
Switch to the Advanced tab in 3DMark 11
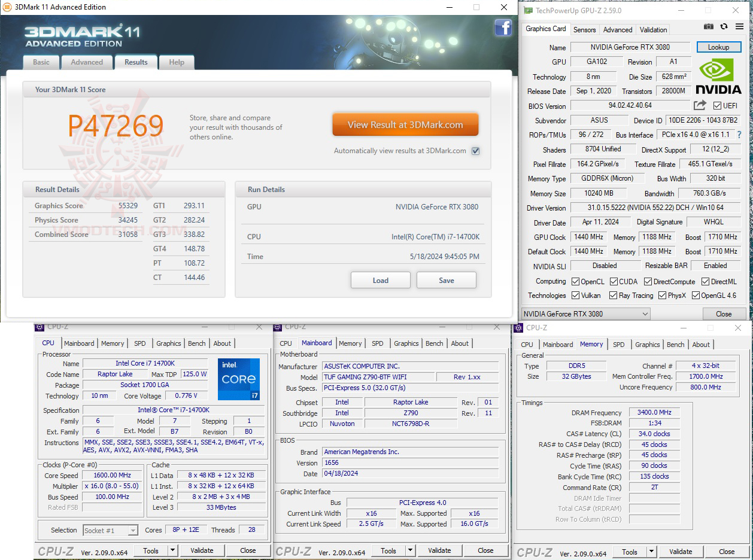tap(87, 62)
